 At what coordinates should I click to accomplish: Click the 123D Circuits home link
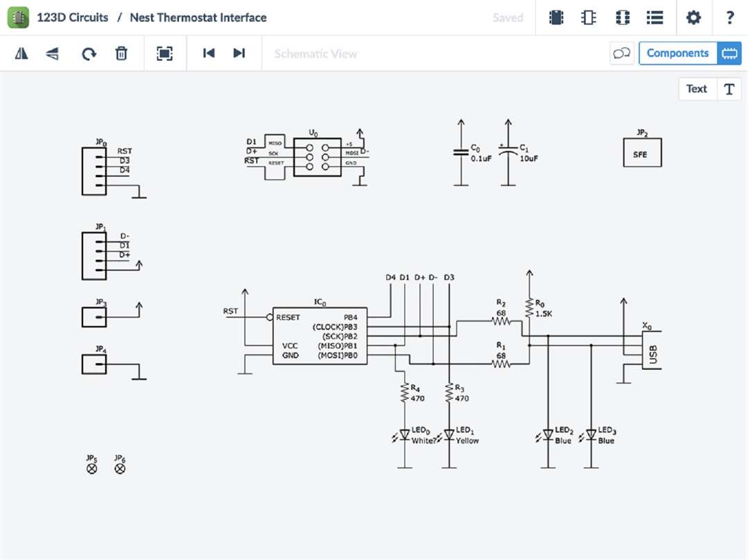pos(73,18)
